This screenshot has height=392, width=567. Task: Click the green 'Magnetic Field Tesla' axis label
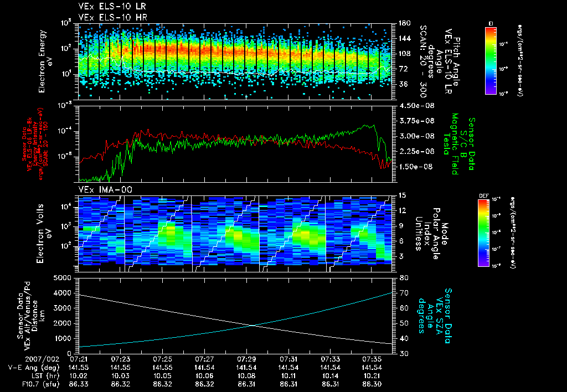451,144
